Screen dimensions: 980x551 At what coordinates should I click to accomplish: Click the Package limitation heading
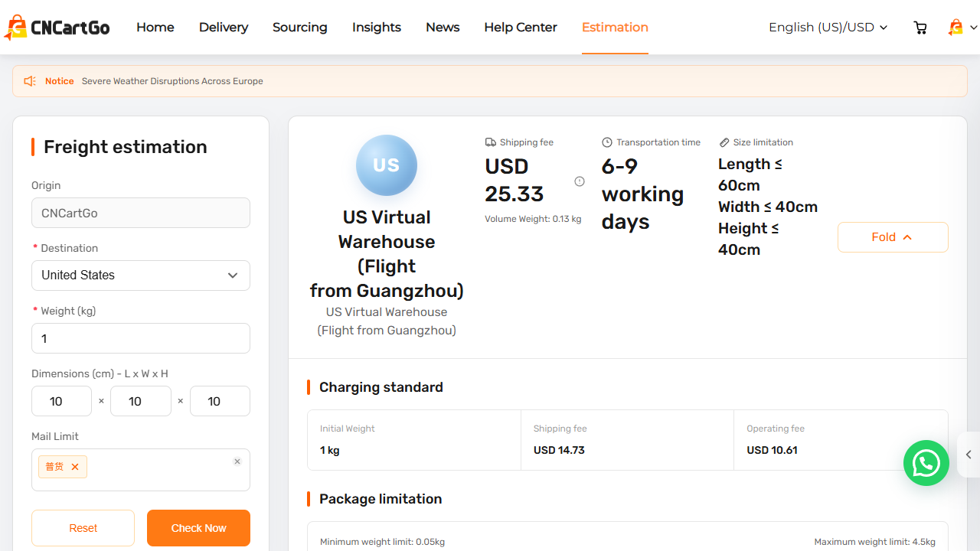click(x=381, y=499)
